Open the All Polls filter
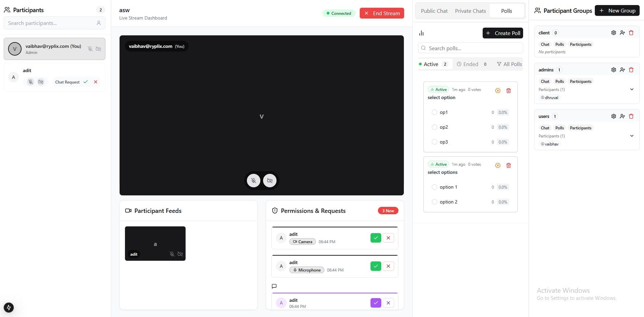Screen dimensions: 644x317 tap(509, 64)
